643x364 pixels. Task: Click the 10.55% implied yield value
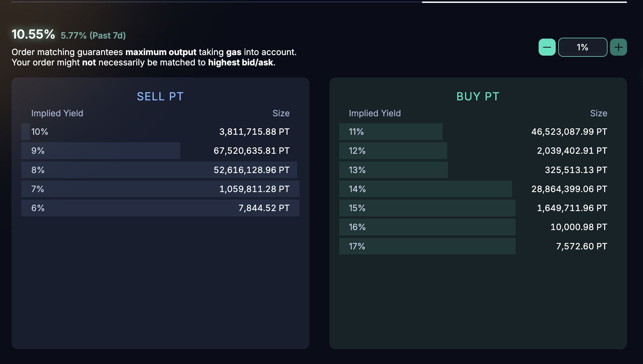33,34
